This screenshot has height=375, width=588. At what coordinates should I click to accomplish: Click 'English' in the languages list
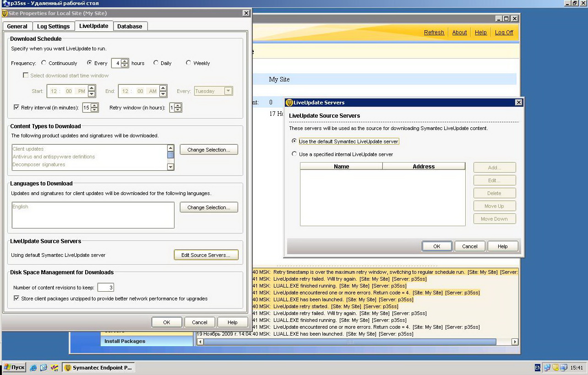21,207
